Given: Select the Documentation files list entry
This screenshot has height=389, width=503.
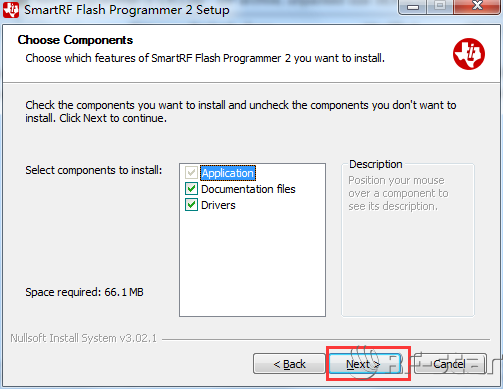Looking at the screenshot, I should 248,189.
